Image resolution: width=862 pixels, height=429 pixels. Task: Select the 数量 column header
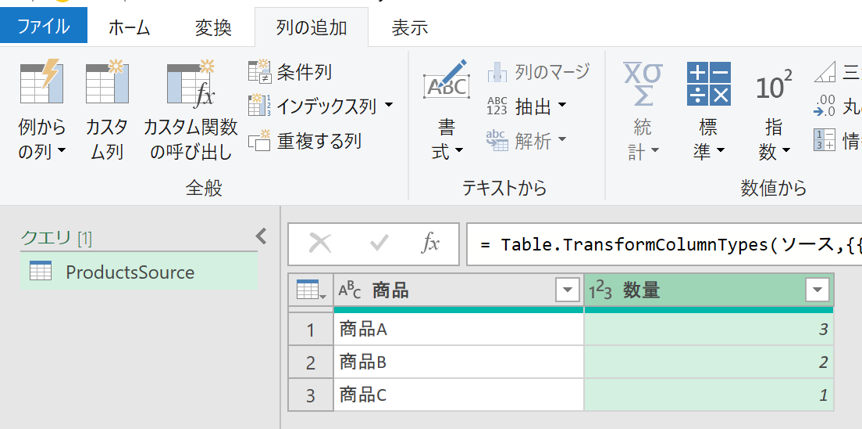tap(709, 290)
